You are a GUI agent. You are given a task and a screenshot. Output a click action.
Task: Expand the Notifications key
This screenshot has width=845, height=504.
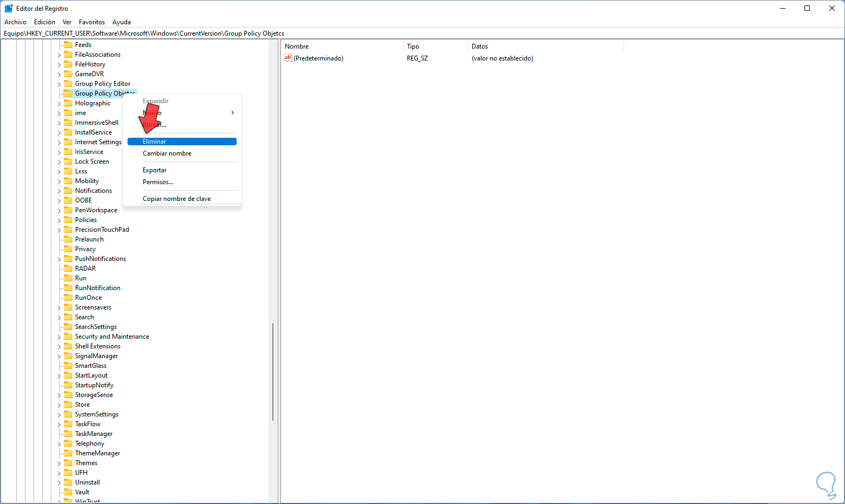(x=59, y=191)
